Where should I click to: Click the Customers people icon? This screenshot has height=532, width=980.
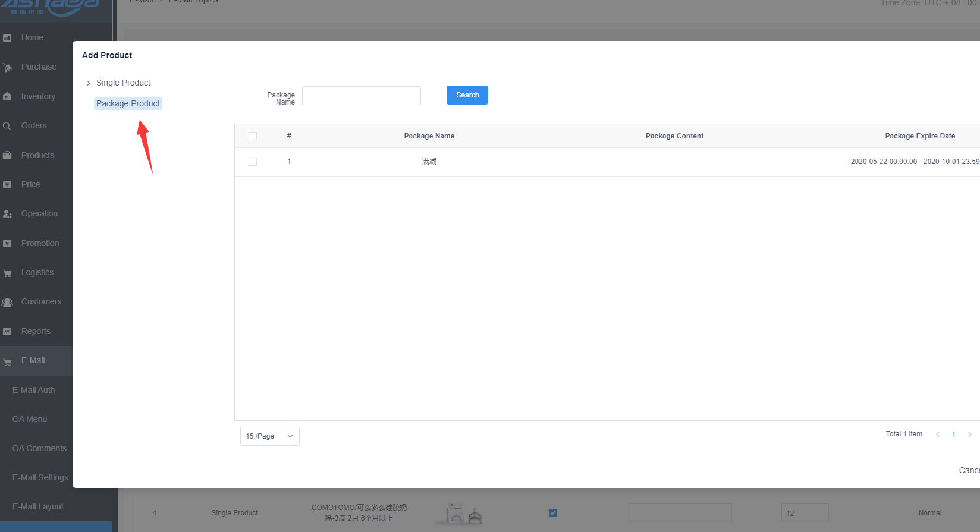point(7,302)
